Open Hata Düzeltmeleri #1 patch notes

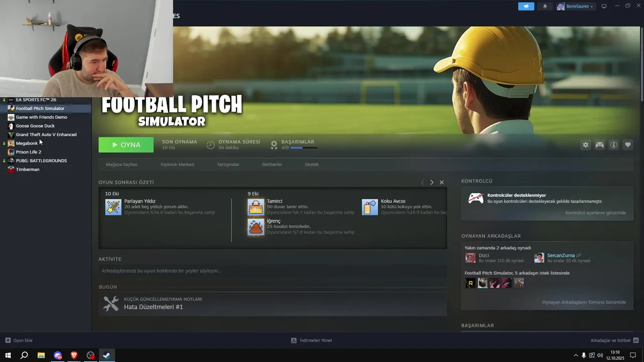point(153,307)
